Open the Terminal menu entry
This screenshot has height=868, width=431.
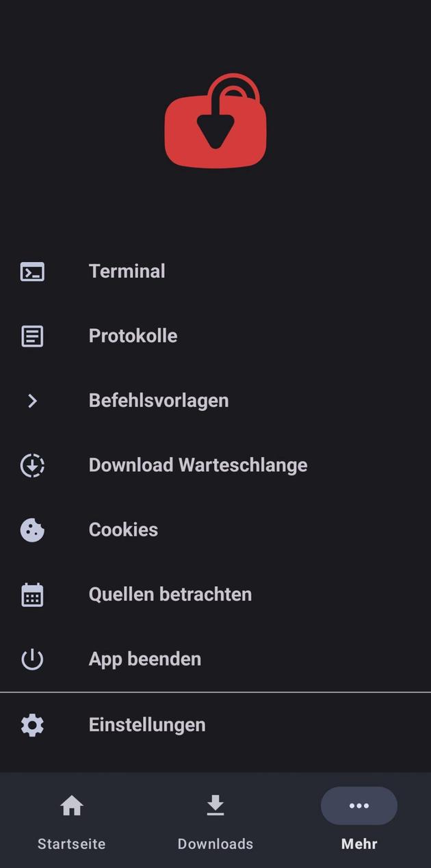[x=127, y=272]
